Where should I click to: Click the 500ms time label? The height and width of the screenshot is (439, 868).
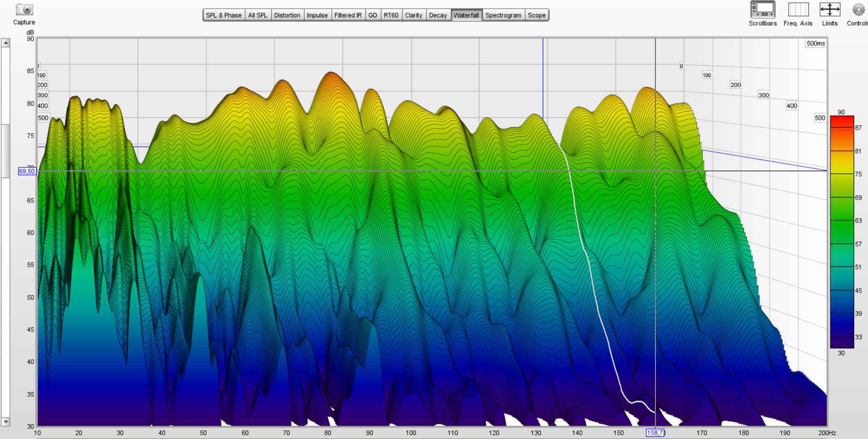816,44
